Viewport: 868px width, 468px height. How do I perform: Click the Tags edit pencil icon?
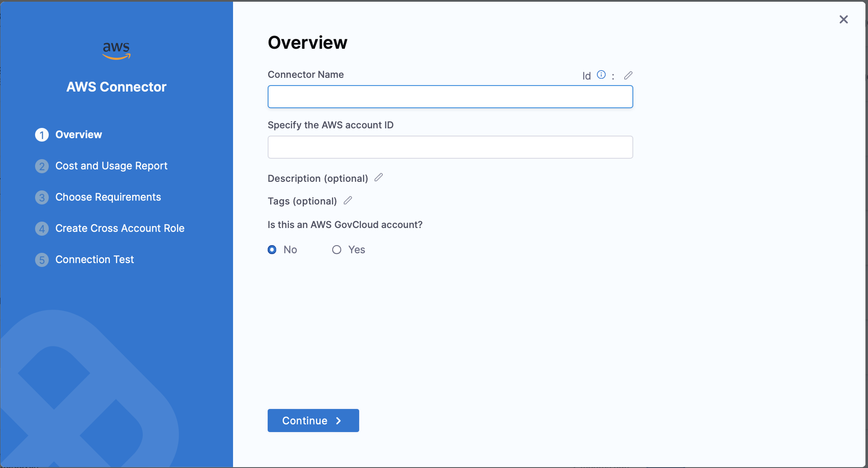(x=348, y=200)
